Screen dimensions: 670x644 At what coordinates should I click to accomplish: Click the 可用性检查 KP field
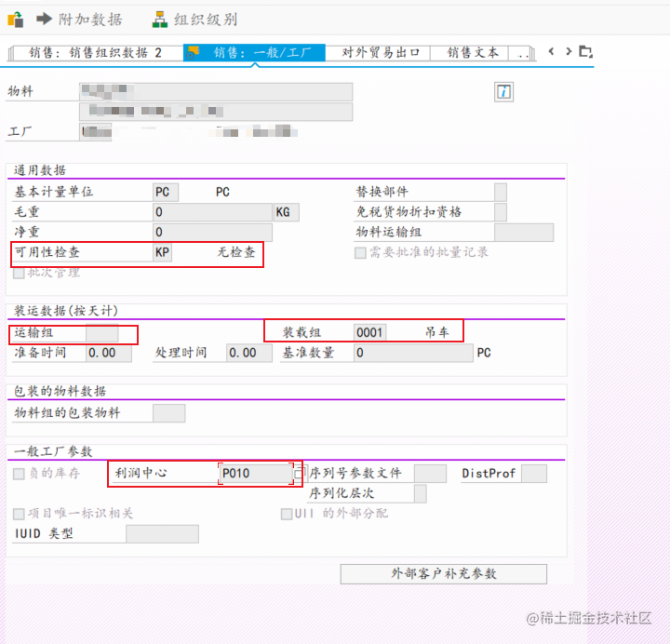(162, 252)
